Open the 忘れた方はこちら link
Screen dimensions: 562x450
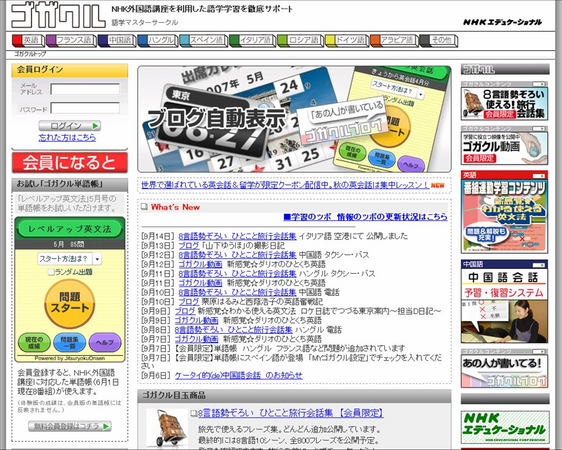(67, 138)
